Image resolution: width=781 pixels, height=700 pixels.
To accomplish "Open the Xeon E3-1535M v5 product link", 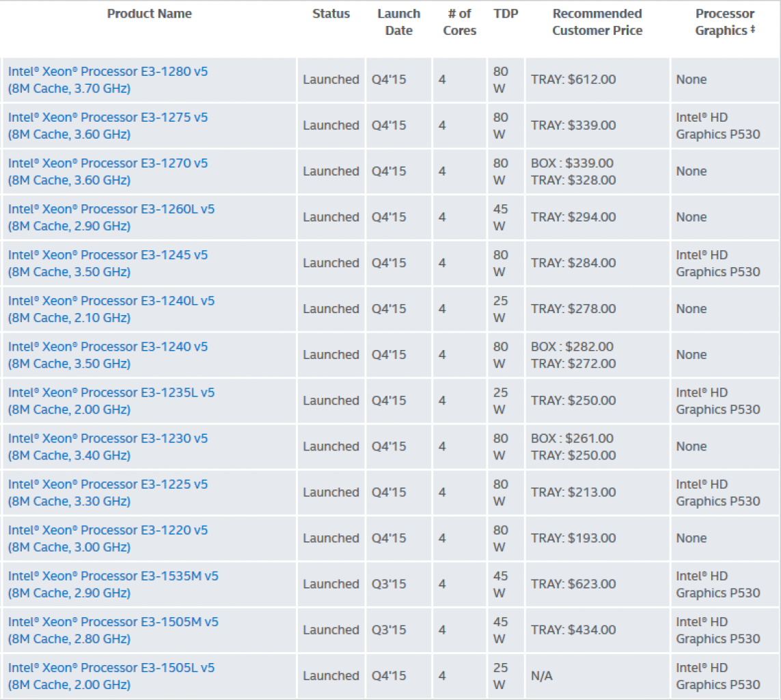I will click(113, 584).
